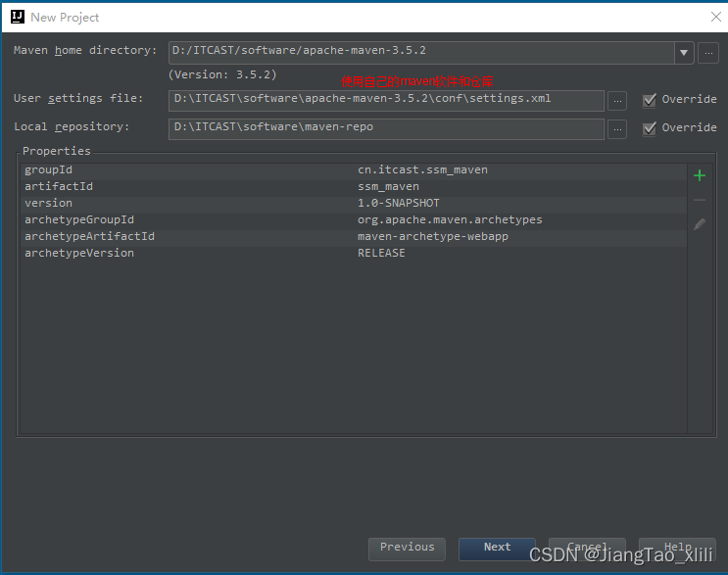This screenshot has height=575, width=728.
Task: Browse for Maven home directory
Action: (x=708, y=53)
